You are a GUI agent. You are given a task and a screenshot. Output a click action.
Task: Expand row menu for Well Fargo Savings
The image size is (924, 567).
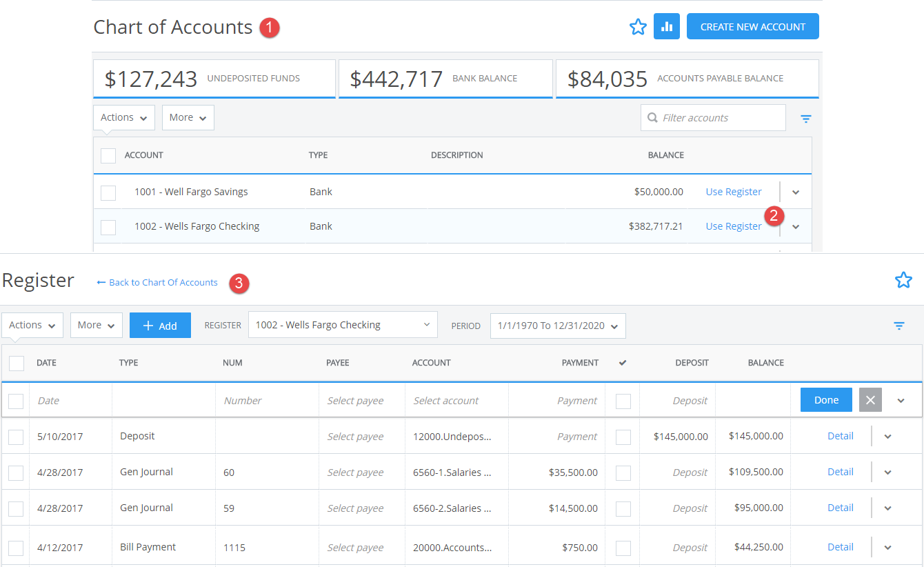796,192
